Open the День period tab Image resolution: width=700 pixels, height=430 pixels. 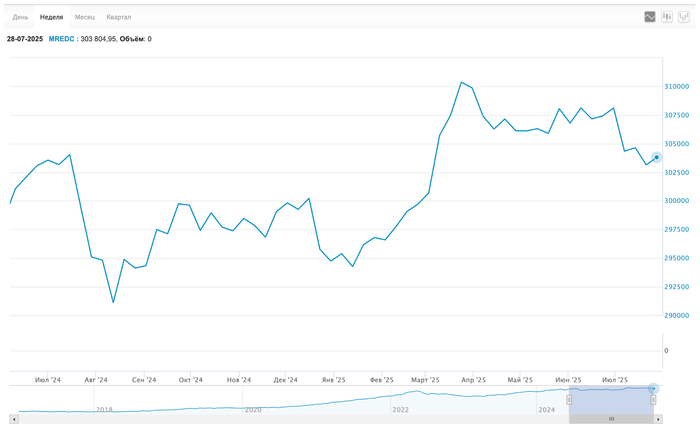[20, 17]
